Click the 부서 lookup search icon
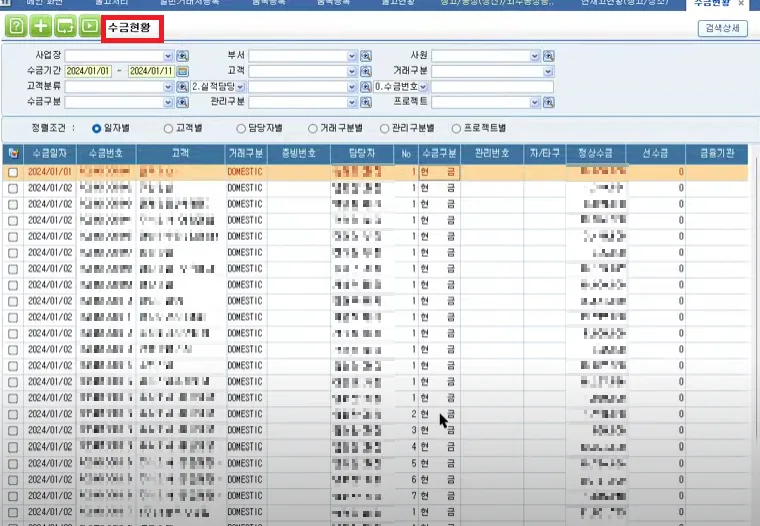Screen dimensions: 760x526 pos(366,56)
